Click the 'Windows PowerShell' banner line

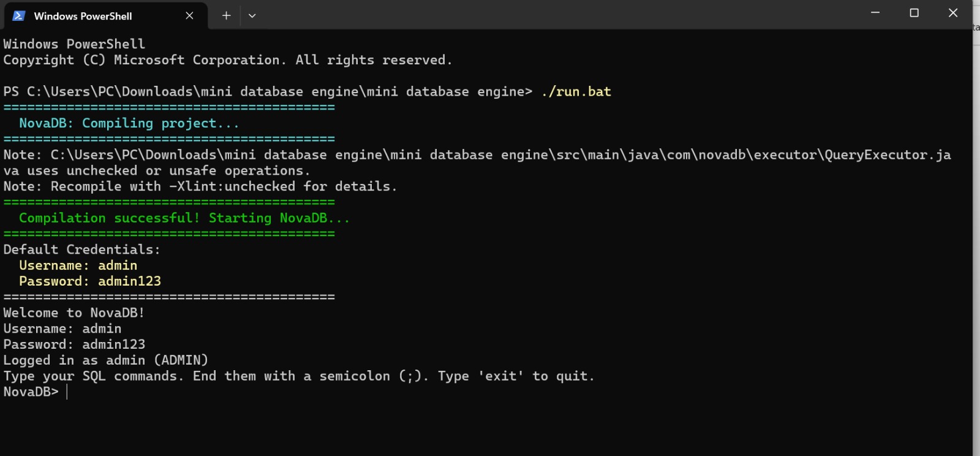[x=74, y=44]
